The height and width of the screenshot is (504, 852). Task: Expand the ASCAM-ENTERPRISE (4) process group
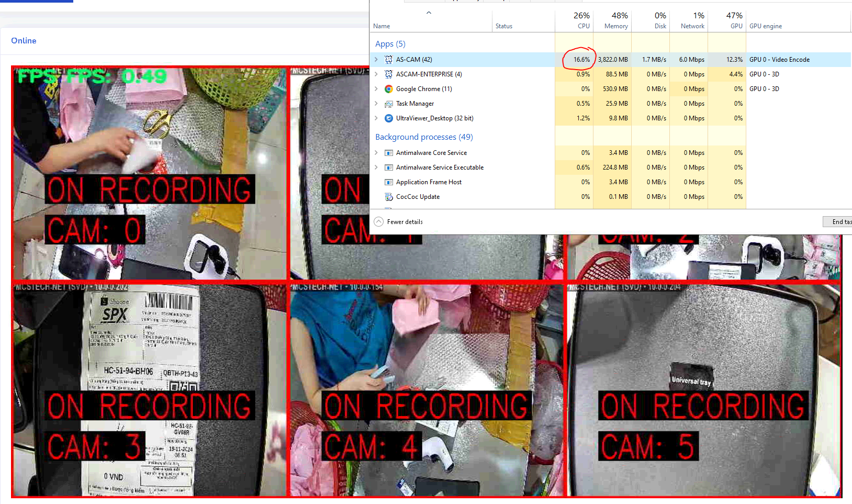[376, 74]
